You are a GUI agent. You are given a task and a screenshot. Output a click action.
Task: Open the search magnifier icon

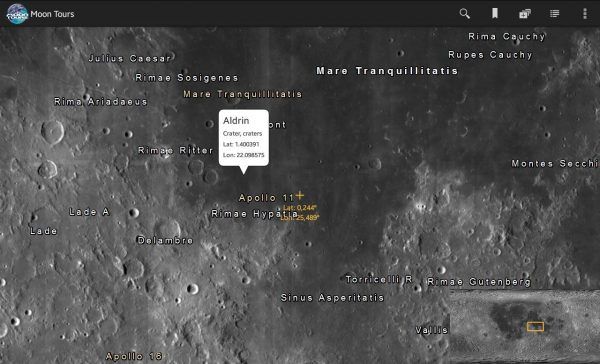coord(465,14)
